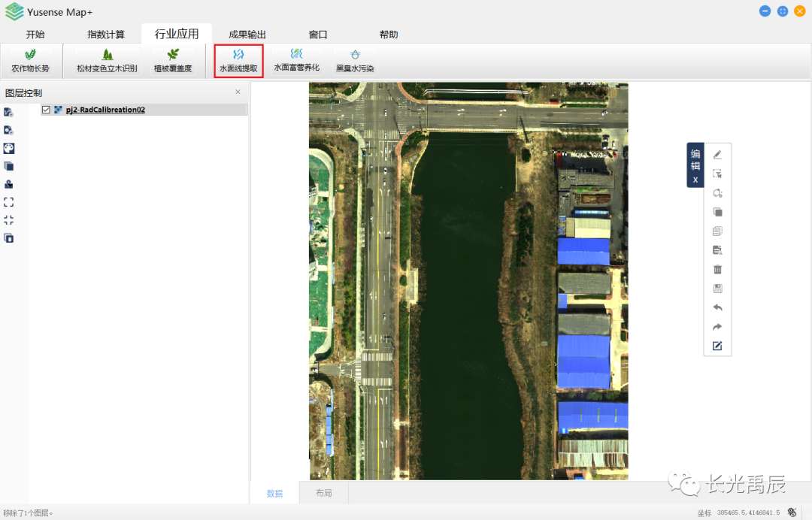The height and width of the screenshot is (520, 812).
Task: Click the expand-to-full-extent brackets icon
Action: (x=9, y=202)
